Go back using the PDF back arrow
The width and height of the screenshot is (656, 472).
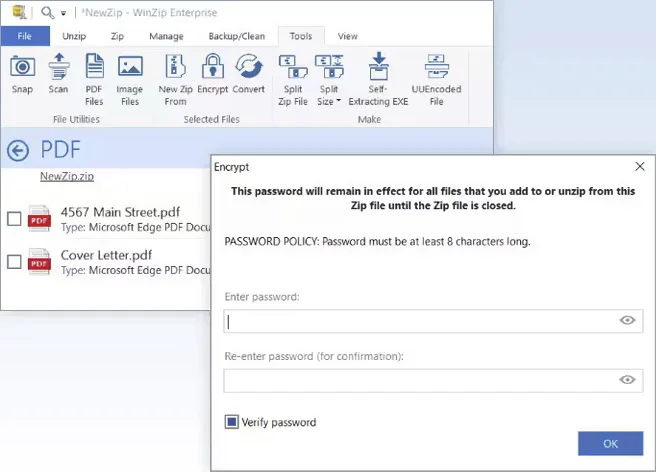[x=18, y=151]
